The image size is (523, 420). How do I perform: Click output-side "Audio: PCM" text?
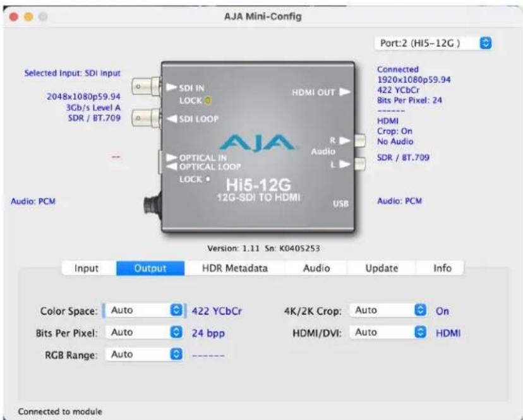coord(400,201)
